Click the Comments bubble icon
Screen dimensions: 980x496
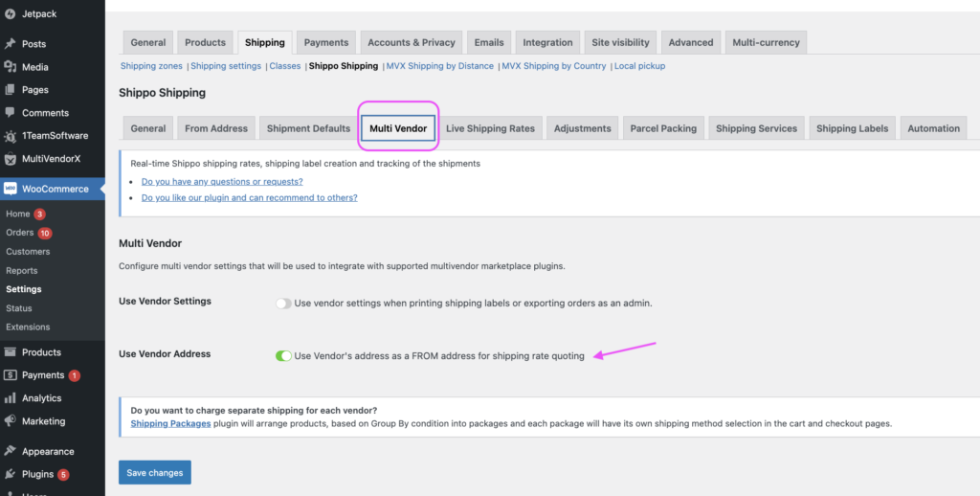click(10, 113)
